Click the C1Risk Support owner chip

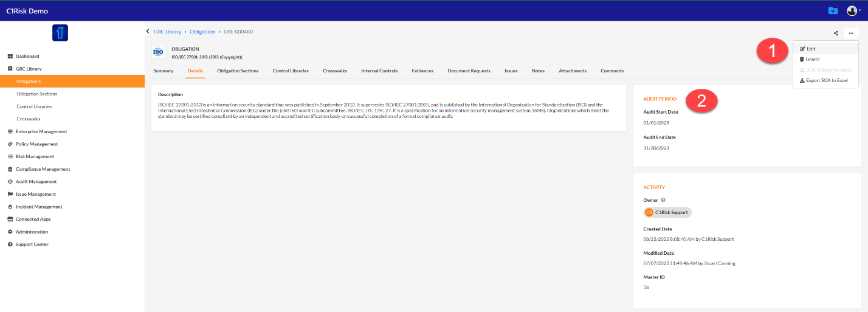coord(667,212)
